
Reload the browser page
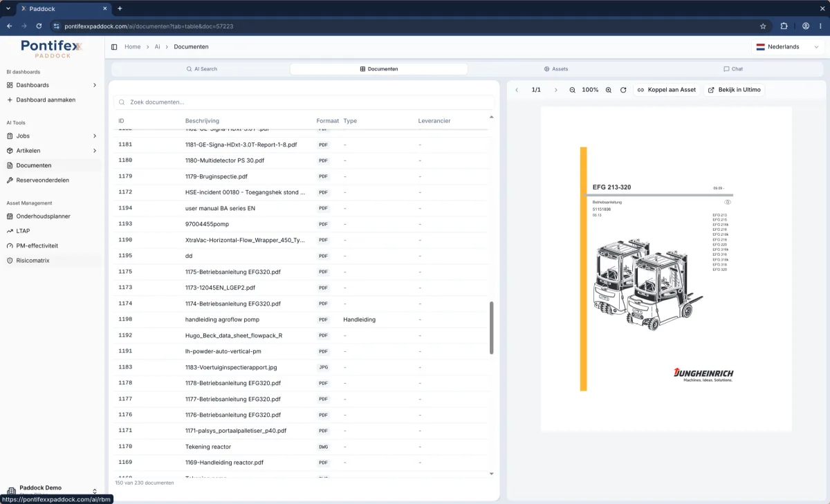coord(39,26)
